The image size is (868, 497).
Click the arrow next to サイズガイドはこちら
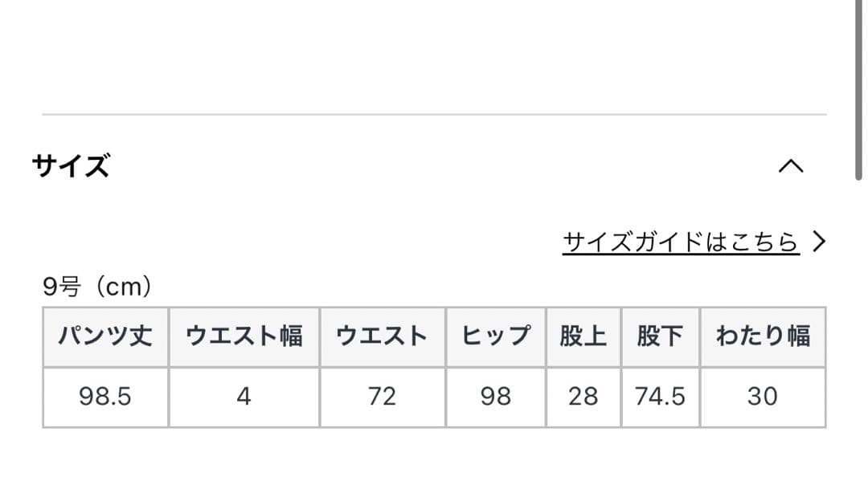click(x=820, y=240)
